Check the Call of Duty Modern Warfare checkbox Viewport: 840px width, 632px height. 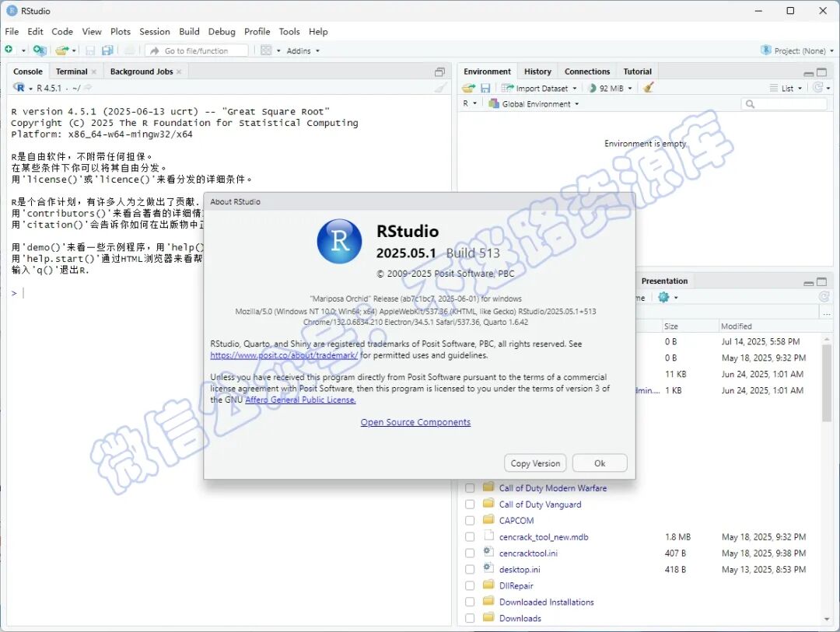pyautogui.click(x=470, y=488)
